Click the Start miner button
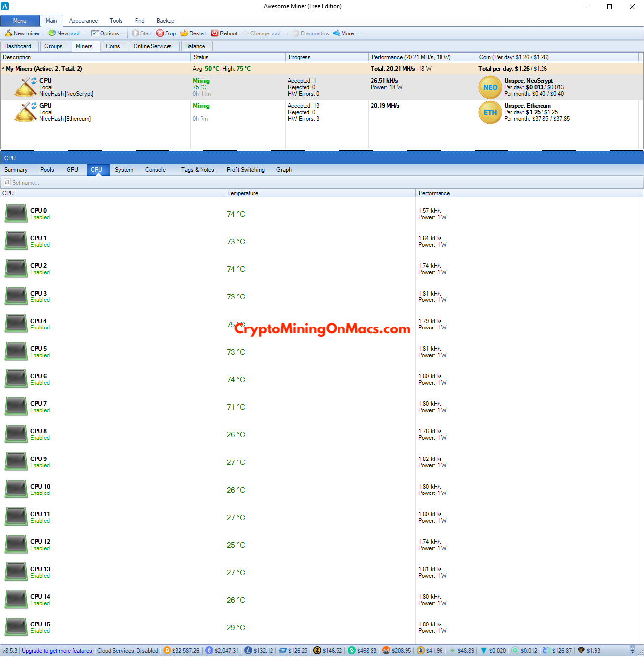Viewport: 644px width, 657px height. click(142, 33)
